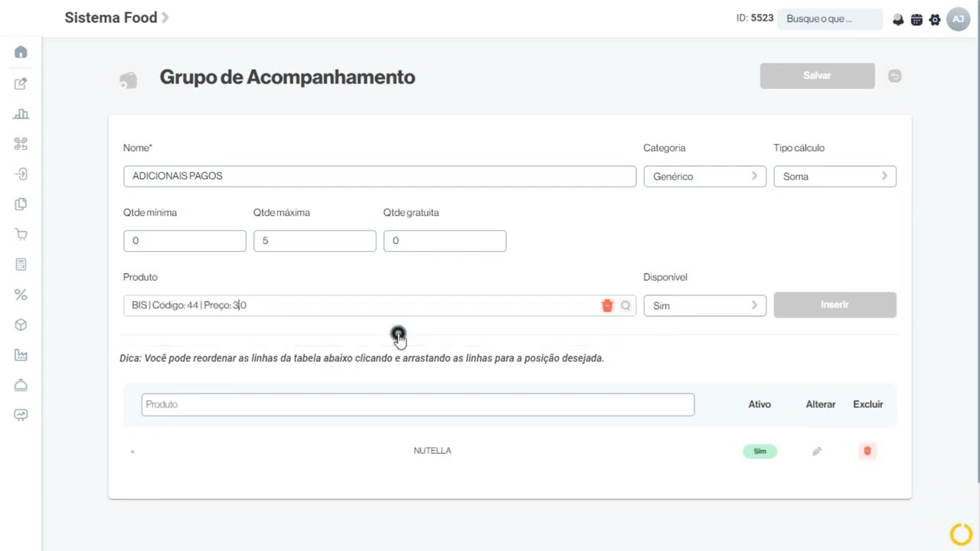Screen dimensions: 980x551
Task: Click the 'Dica:' reorder hint text
Action: [x=361, y=358]
